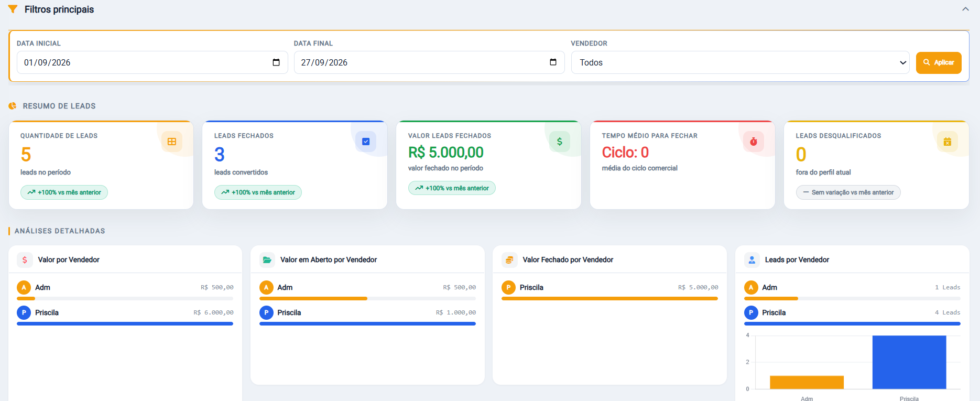Screen dimensions: 980x401
Task: Click the +100% badge under Leads Fechados
Action: 258,192
